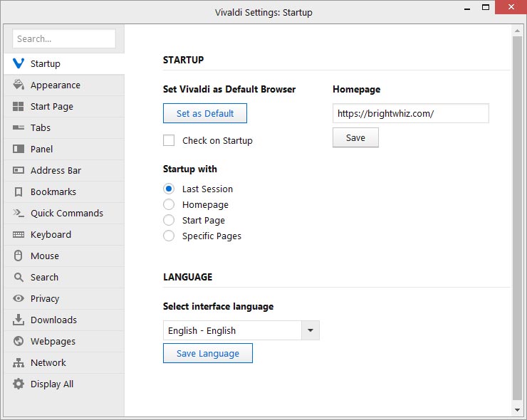
Task: Click the Homepage URL input field
Action: coord(411,113)
